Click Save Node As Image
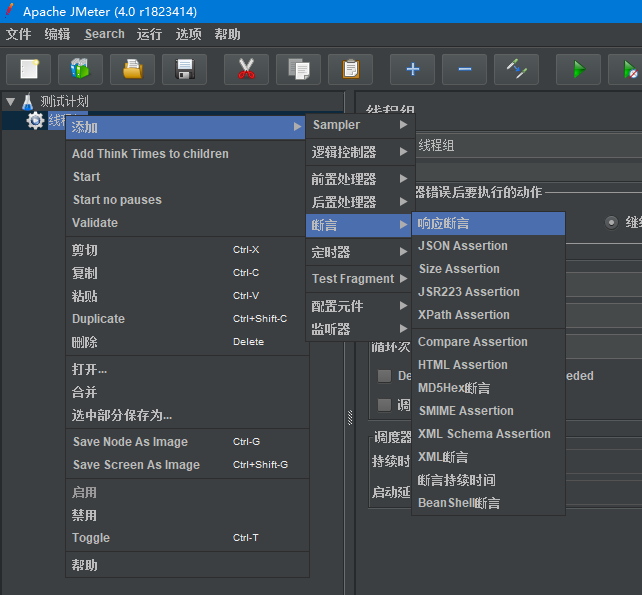 tap(188, 441)
